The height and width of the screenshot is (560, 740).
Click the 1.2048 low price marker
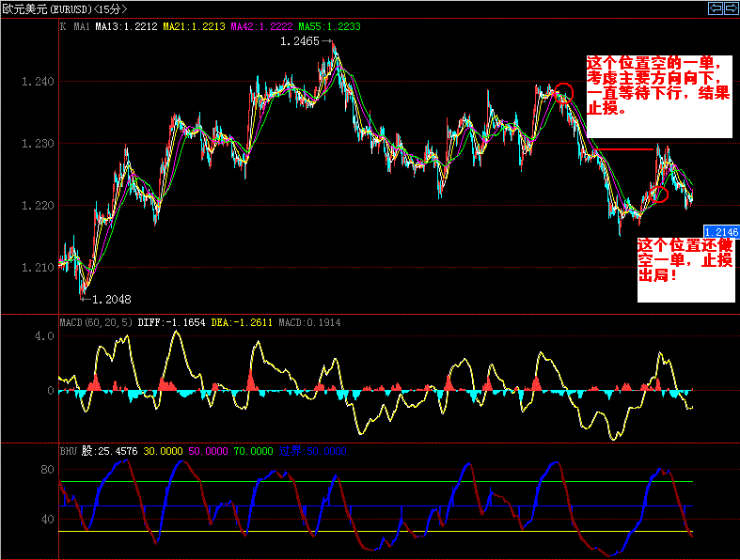point(106,299)
